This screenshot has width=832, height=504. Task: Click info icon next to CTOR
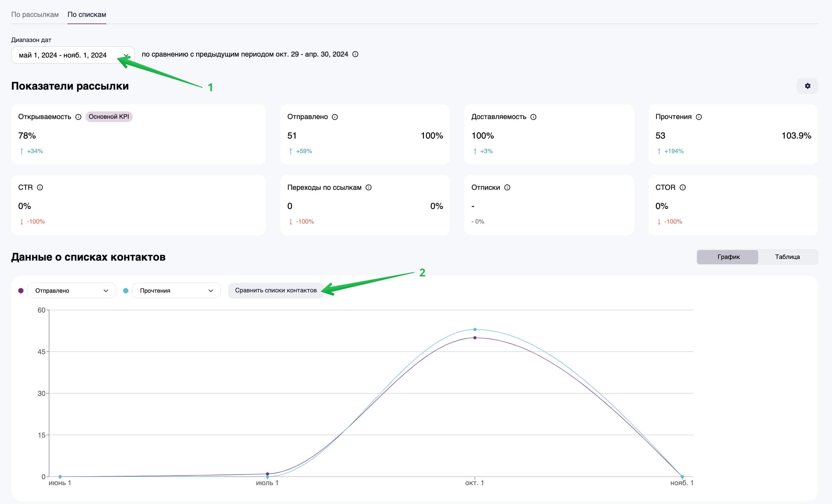click(x=682, y=188)
